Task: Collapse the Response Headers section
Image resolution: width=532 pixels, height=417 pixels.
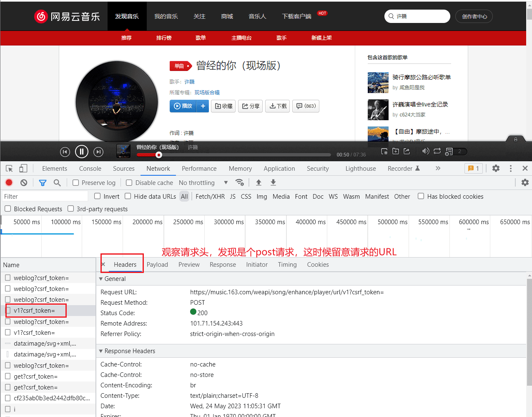Action: point(101,351)
